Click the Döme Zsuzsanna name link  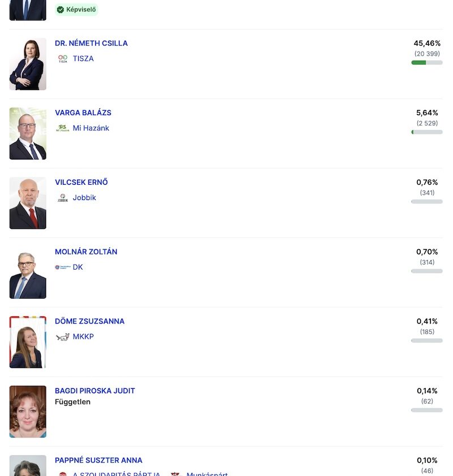click(x=89, y=321)
